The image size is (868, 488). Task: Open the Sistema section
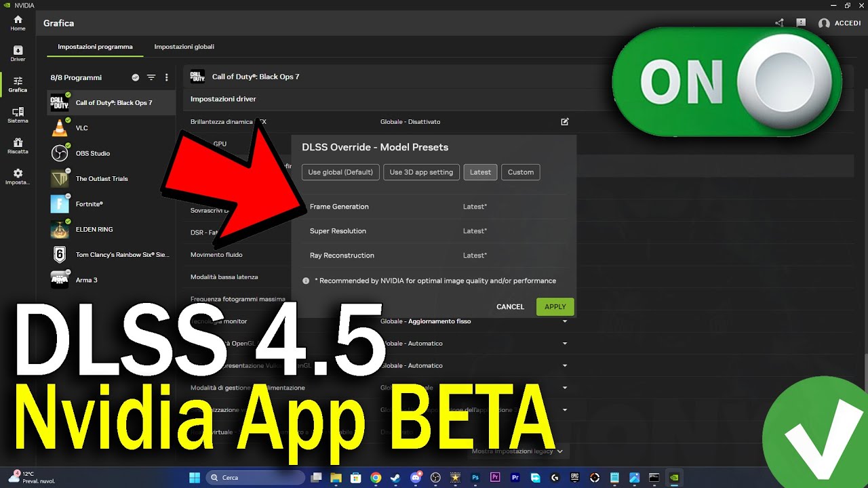[18, 115]
